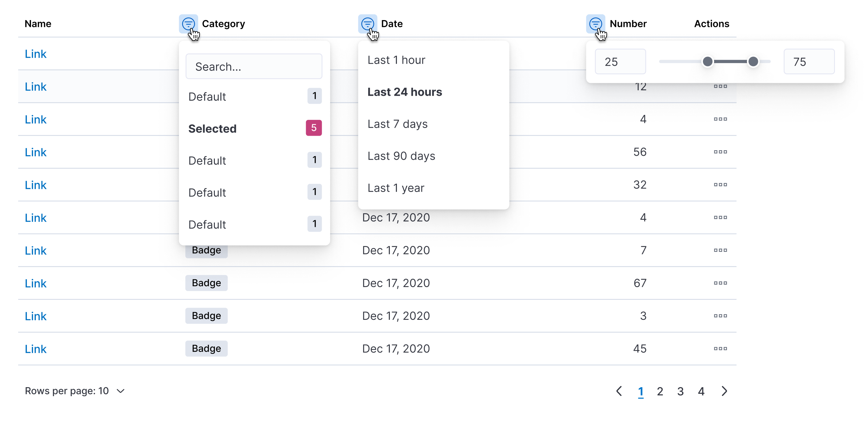Viewport: 868px width, 424px height.
Task: Select Last 1 hour in Date filter
Action: click(397, 60)
